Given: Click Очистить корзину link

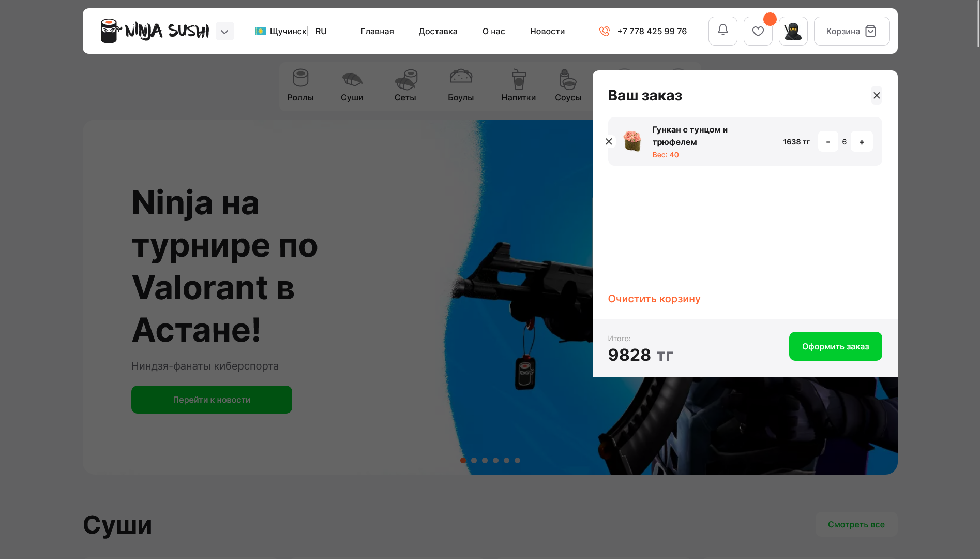Looking at the screenshot, I should click(x=654, y=299).
